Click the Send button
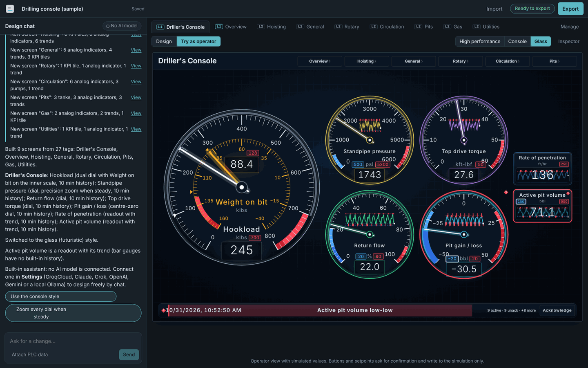Viewport: 588px width, 368px height. 129,355
